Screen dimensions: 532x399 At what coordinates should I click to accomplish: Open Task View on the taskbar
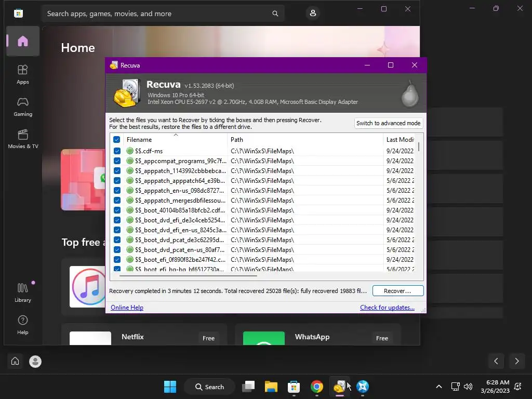click(248, 387)
